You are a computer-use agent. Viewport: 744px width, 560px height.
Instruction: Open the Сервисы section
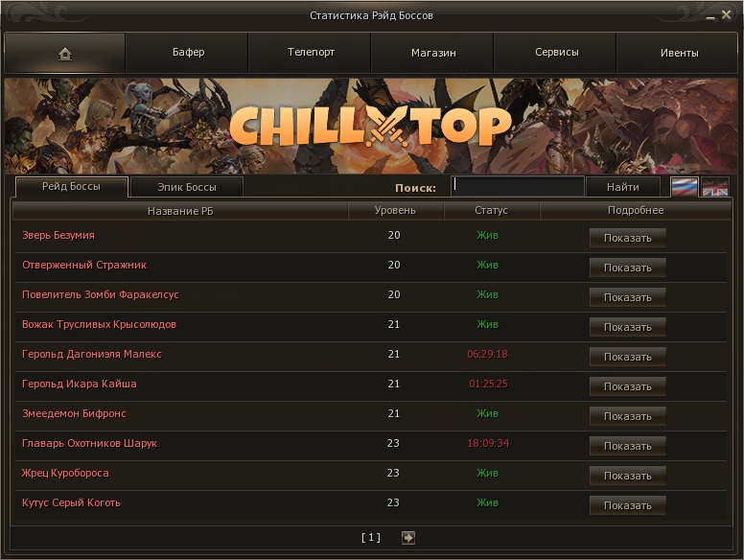pos(557,53)
